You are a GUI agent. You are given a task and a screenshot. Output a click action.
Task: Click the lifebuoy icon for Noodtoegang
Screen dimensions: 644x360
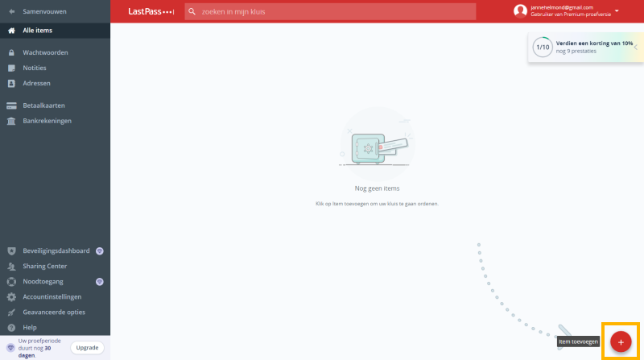11,282
